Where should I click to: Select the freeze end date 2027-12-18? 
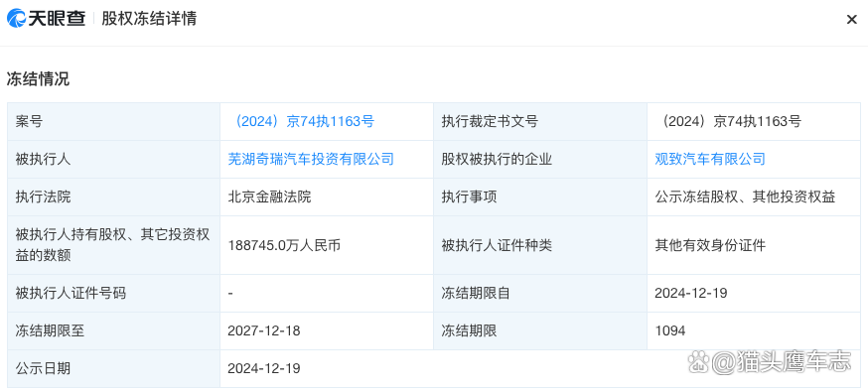tap(264, 330)
